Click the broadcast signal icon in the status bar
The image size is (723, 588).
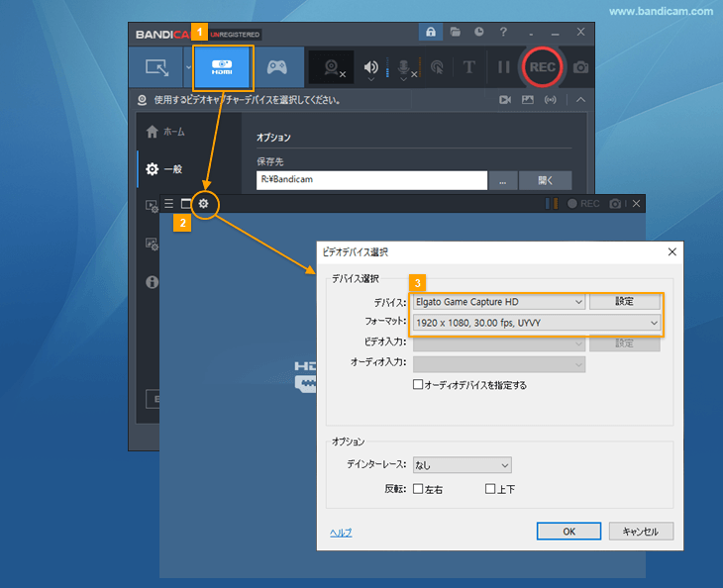[x=550, y=100]
